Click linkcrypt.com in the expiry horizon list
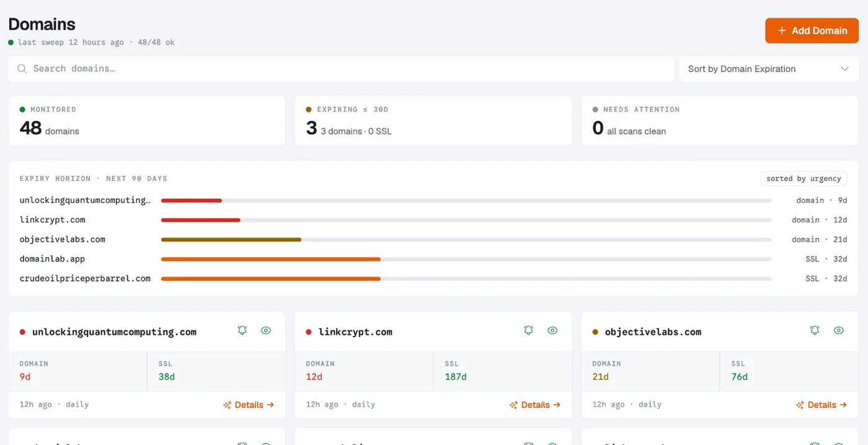The height and width of the screenshot is (445, 868). tap(52, 220)
